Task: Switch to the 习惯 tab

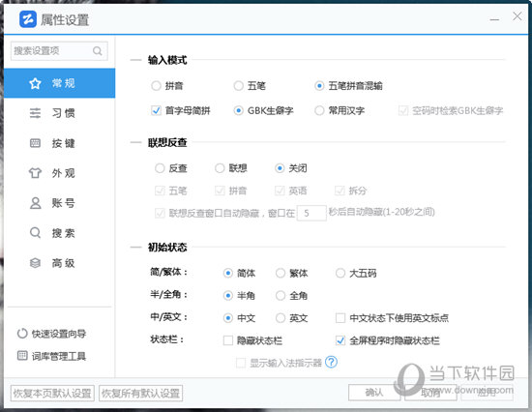Action: pos(60,113)
